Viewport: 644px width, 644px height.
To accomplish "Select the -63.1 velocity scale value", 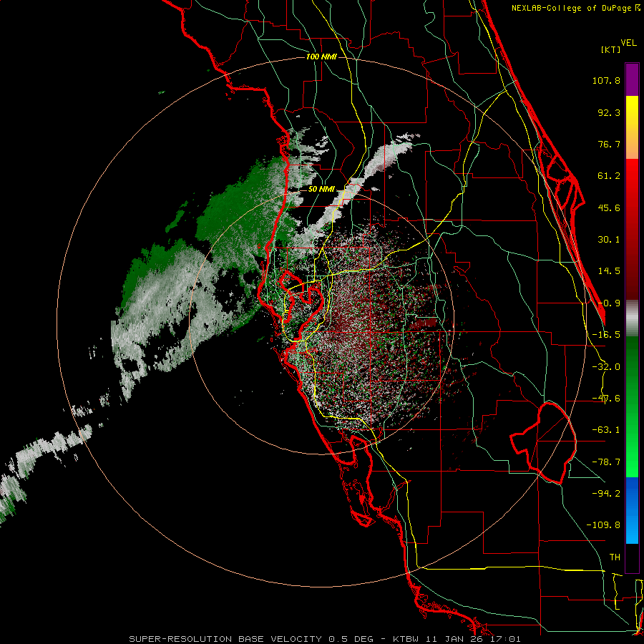I will click(x=606, y=430).
